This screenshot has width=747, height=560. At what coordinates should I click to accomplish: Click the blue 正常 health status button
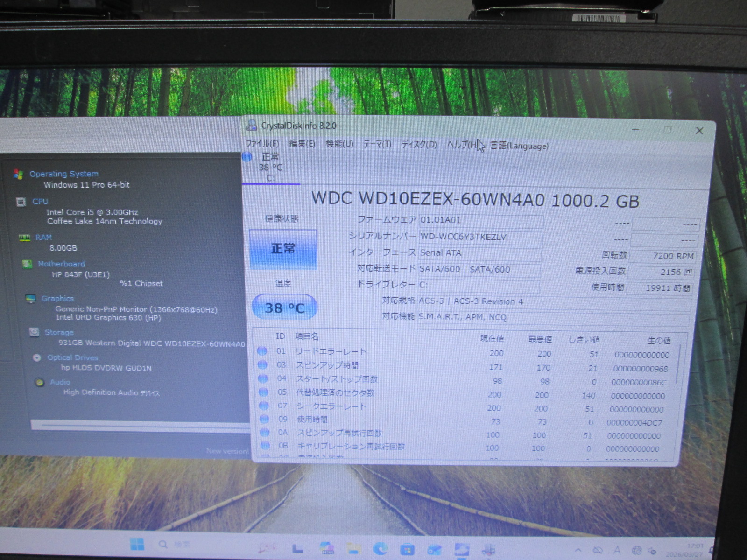(x=283, y=249)
